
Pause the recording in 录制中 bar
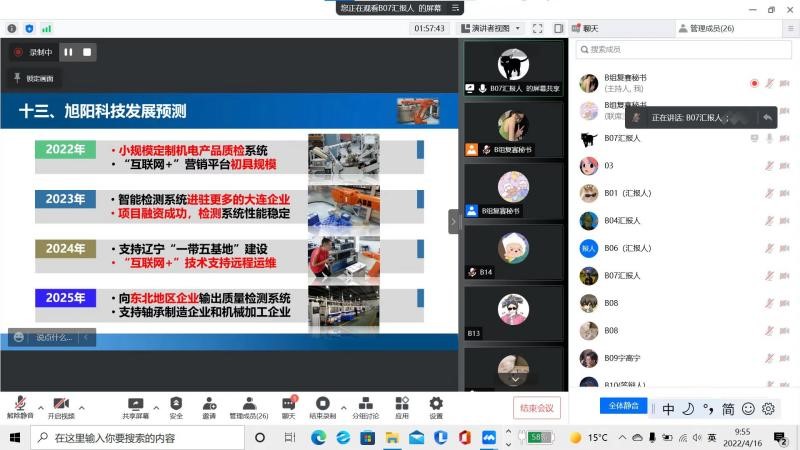click(x=69, y=51)
